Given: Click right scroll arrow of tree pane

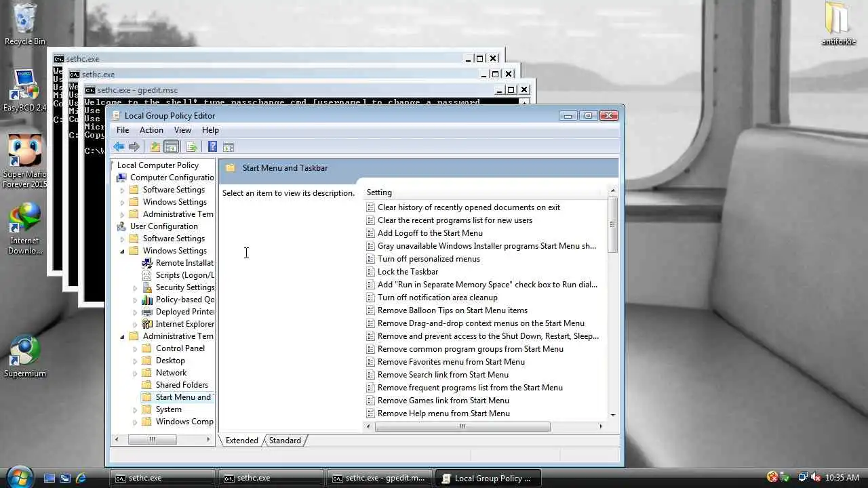Looking at the screenshot, I should (208, 439).
